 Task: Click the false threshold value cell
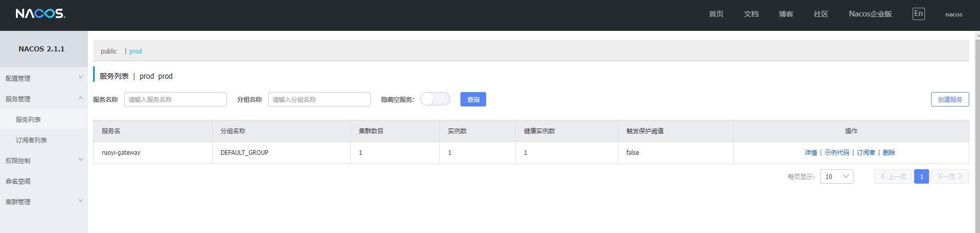675,153
